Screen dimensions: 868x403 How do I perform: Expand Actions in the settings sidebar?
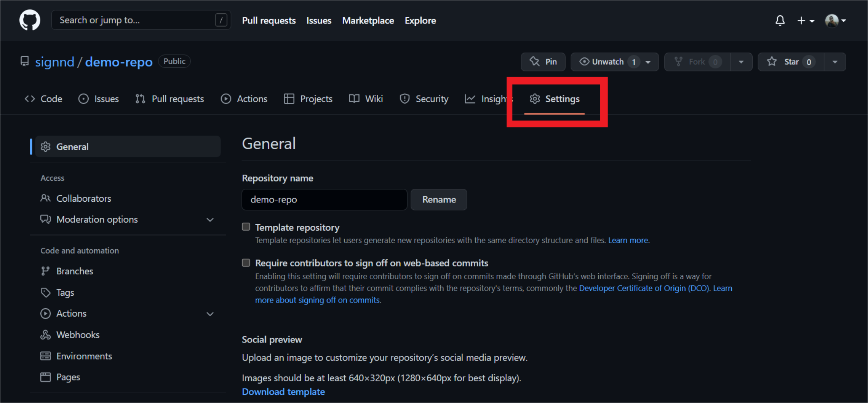[210, 313]
